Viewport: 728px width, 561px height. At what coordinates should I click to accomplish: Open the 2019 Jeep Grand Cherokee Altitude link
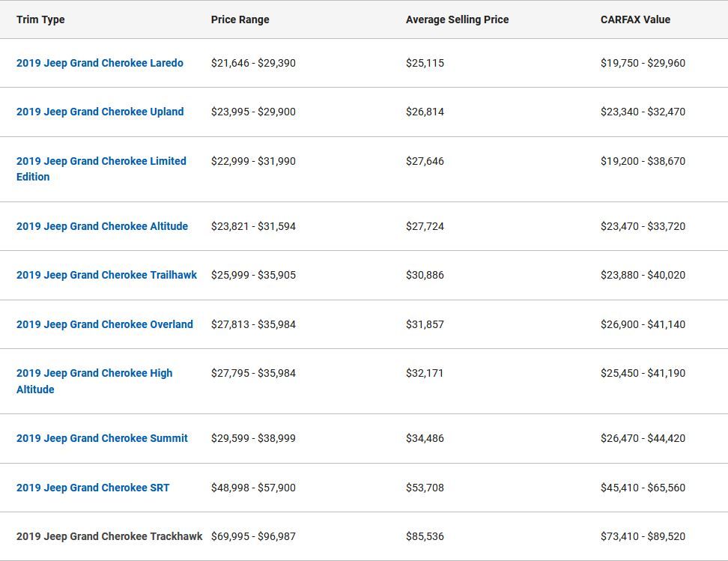102,226
